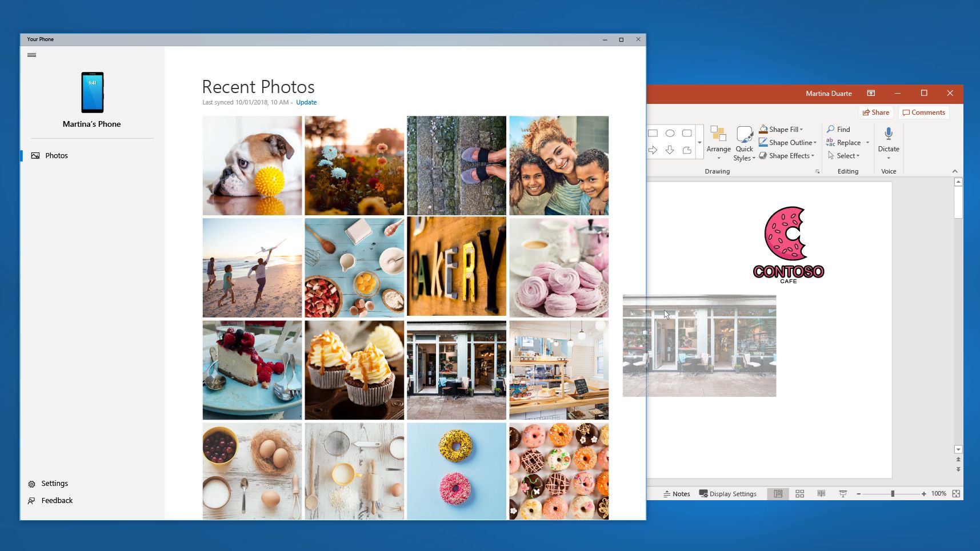980x551 pixels.
Task: Toggle Notes pane in the status bar
Action: click(x=677, y=493)
